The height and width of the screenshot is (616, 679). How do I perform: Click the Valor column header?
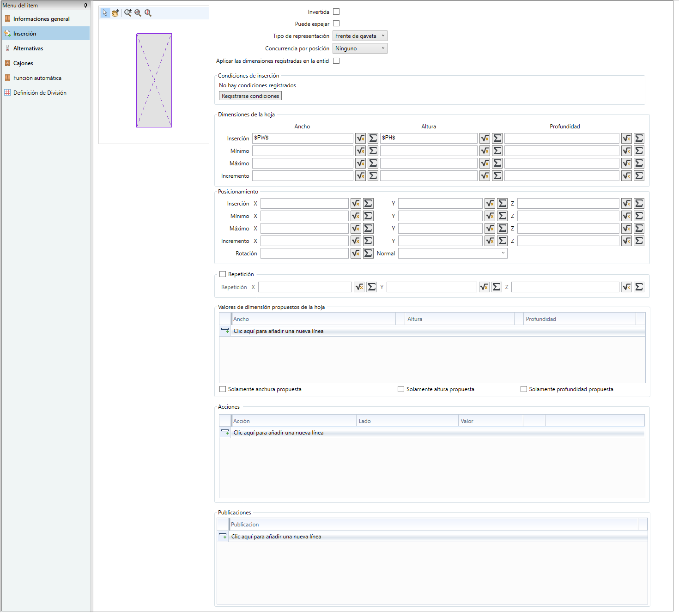point(491,421)
